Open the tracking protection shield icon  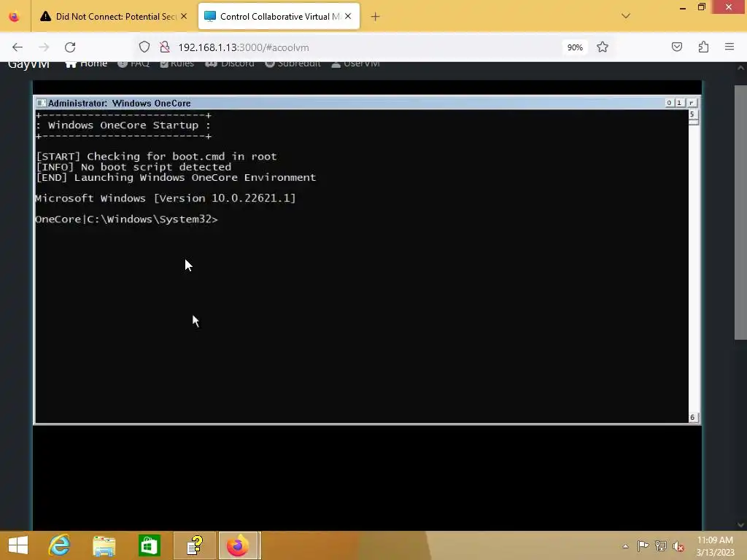click(x=144, y=47)
